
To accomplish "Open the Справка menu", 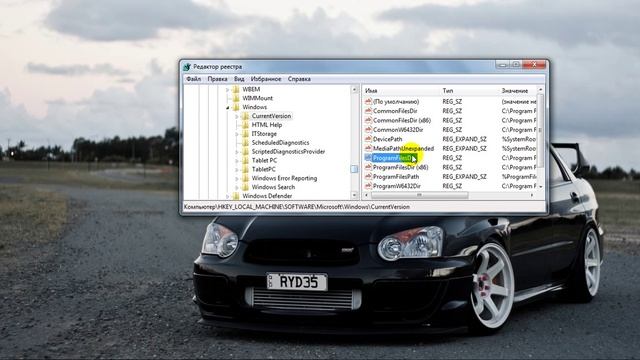I will point(299,79).
